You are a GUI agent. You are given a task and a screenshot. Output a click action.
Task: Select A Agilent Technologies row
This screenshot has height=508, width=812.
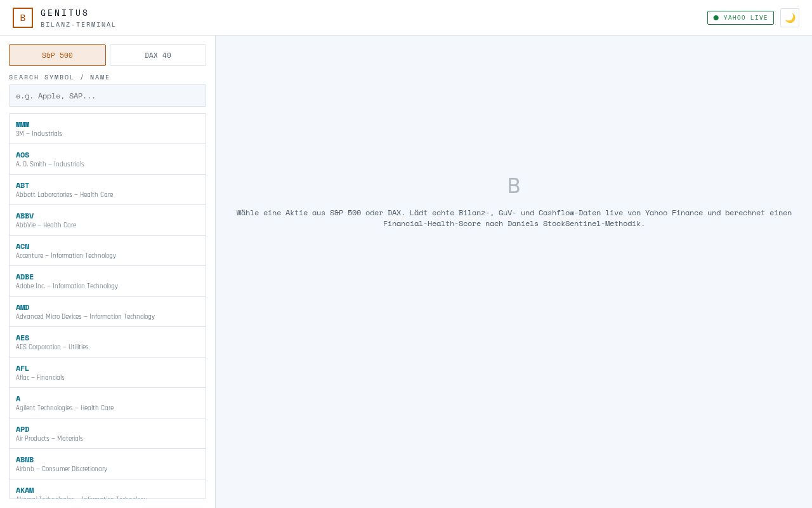107,403
